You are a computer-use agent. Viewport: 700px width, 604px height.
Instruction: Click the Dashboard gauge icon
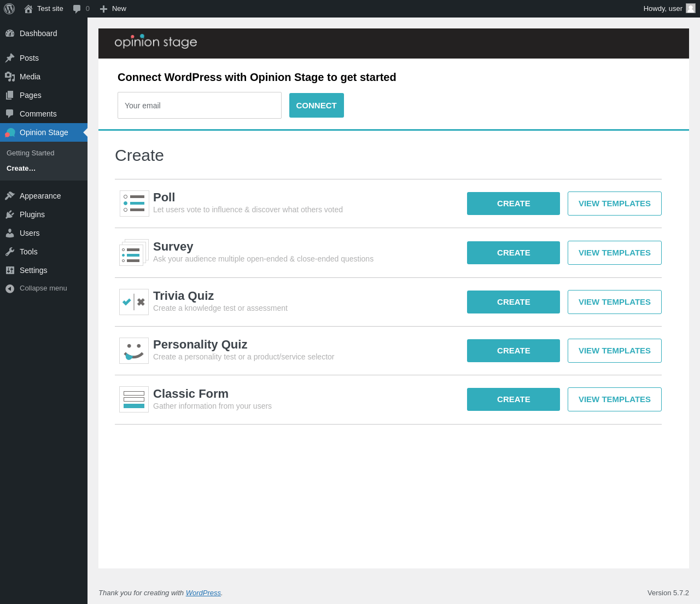pos(10,33)
